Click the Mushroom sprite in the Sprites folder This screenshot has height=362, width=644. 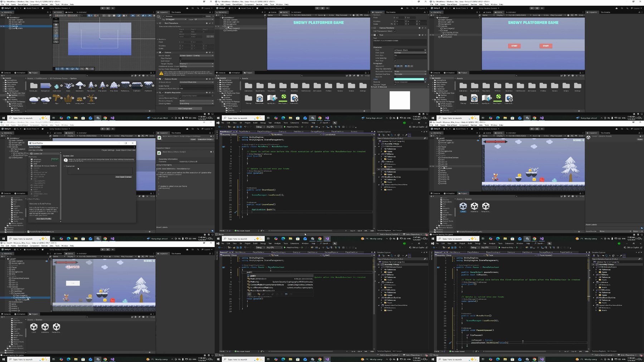point(80,86)
